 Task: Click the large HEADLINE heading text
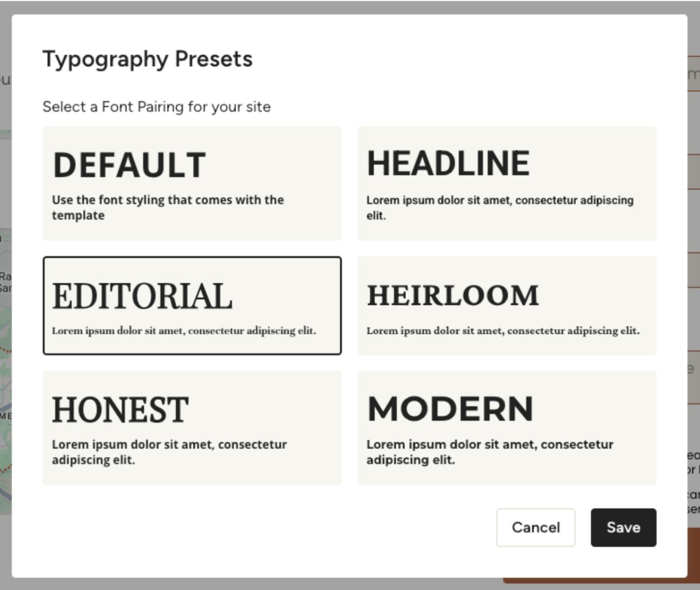(x=448, y=164)
